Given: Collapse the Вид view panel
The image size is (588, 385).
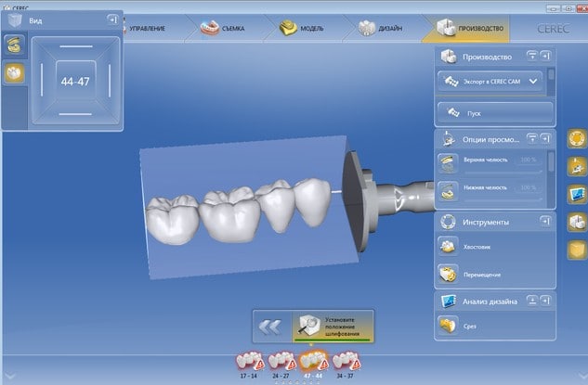Looking at the screenshot, I should click(x=112, y=18).
